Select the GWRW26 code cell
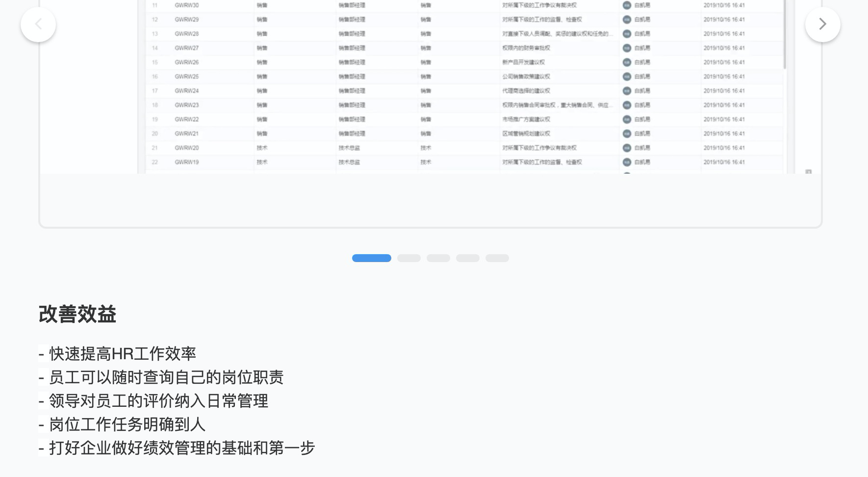The width and height of the screenshot is (868, 477). tap(187, 62)
